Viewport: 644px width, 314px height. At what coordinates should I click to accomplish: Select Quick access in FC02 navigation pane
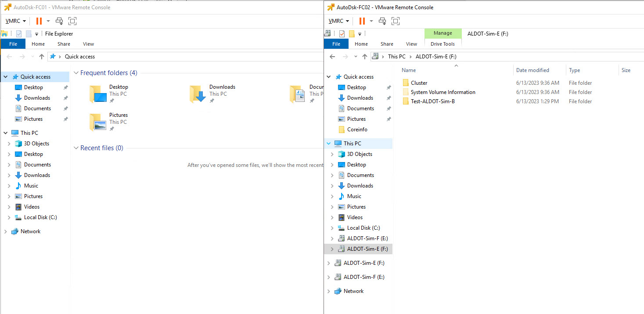point(359,77)
